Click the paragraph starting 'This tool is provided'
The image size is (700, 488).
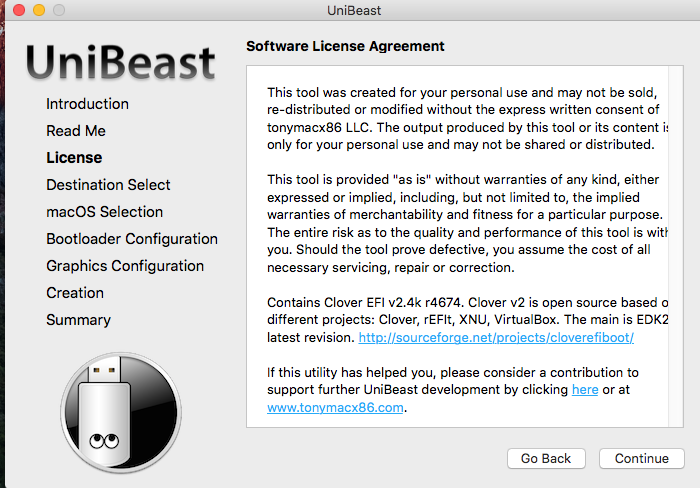(x=467, y=223)
